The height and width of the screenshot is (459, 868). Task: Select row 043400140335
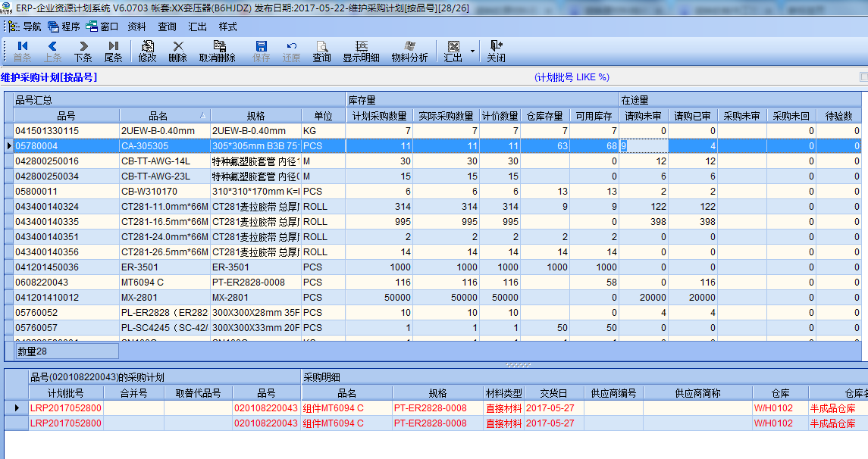[433, 222]
